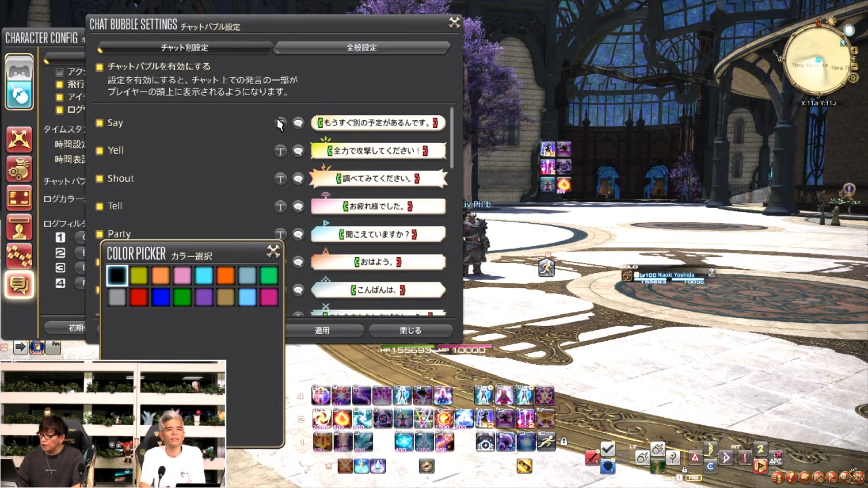Click the こんばんは bubble preview
868x488 pixels.
click(x=378, y=290)
